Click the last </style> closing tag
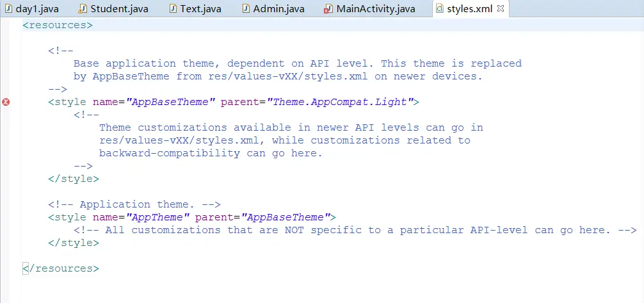The width and height of the screenshot is (644, 303). (x=74, y=243)
